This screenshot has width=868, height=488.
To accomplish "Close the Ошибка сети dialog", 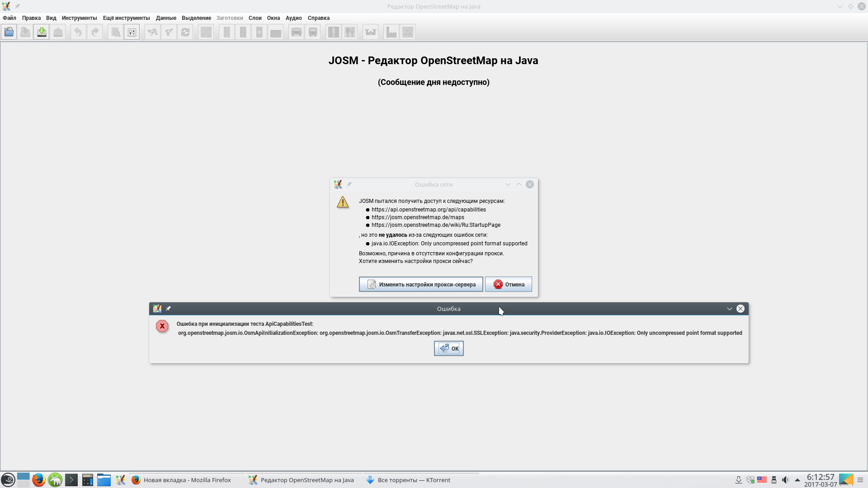I will pos(530,184).
